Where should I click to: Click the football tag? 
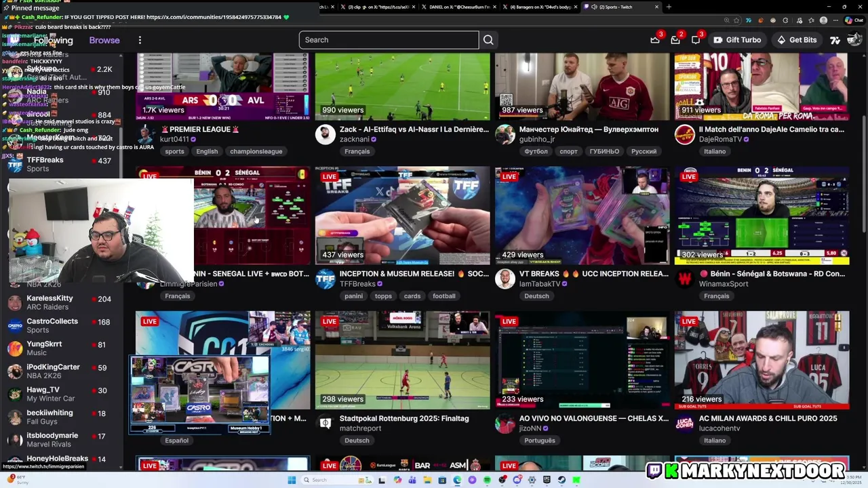(x=444, y=296)
